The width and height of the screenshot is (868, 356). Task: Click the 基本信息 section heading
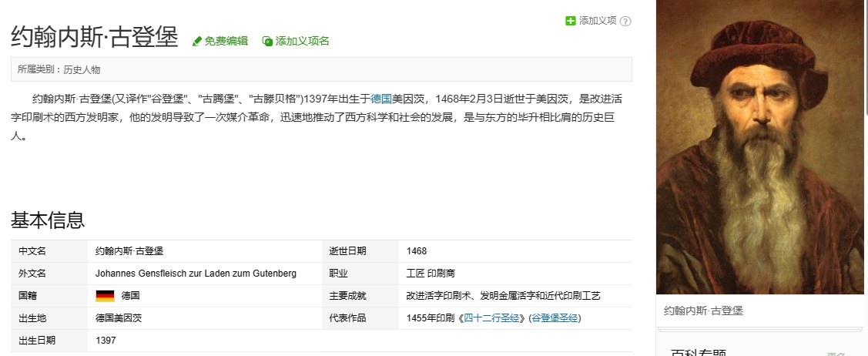click(48, 220)
